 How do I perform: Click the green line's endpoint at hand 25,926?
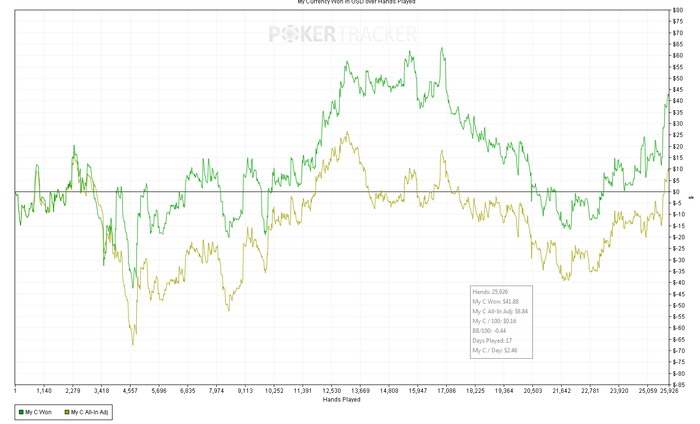click(668, 95)
